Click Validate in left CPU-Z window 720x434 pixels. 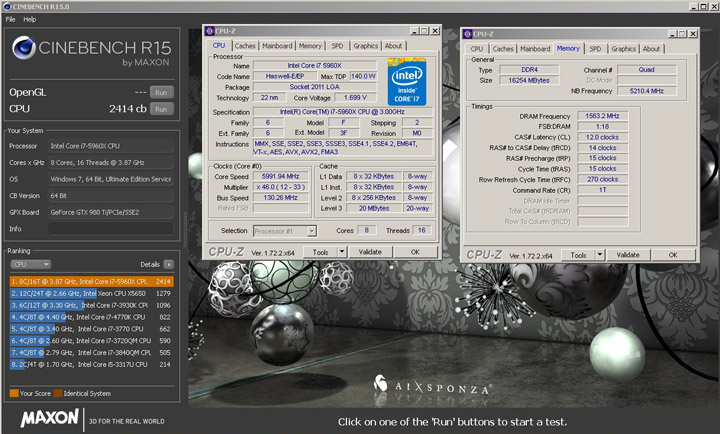coord(370,252)
